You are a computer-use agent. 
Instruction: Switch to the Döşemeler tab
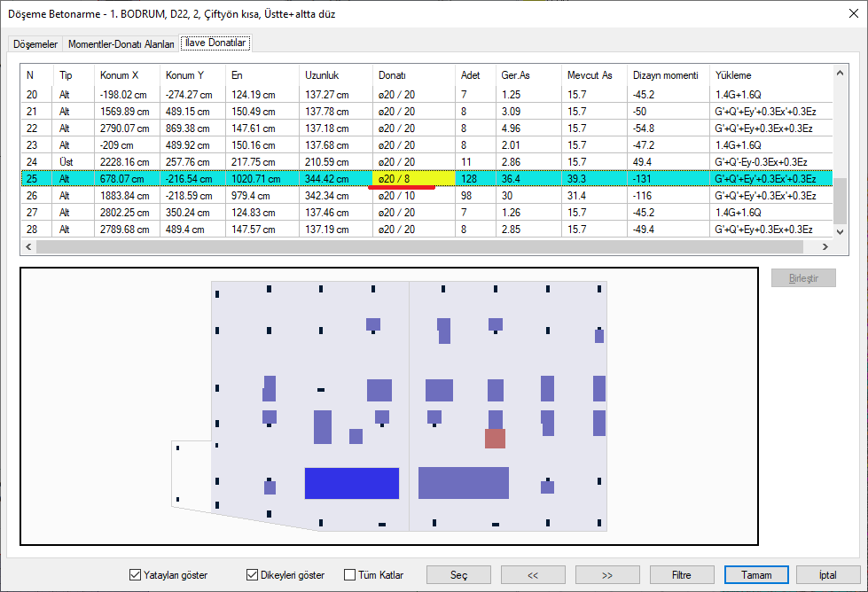pos(35,43)
